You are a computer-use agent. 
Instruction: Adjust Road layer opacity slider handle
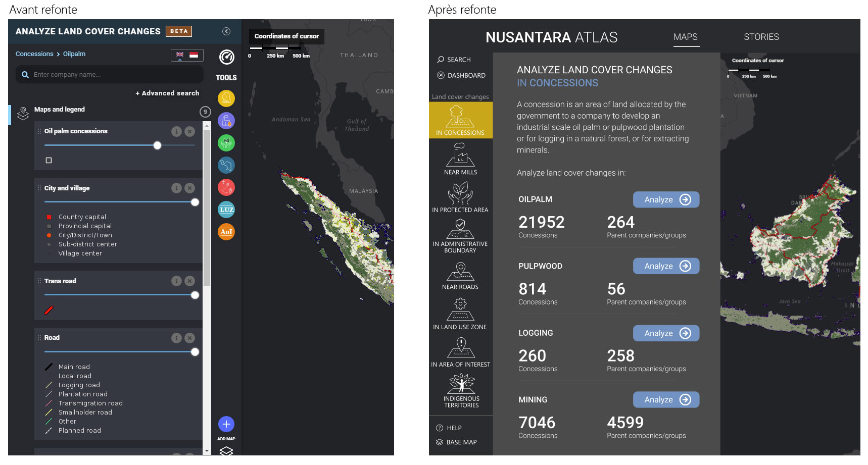195,352
